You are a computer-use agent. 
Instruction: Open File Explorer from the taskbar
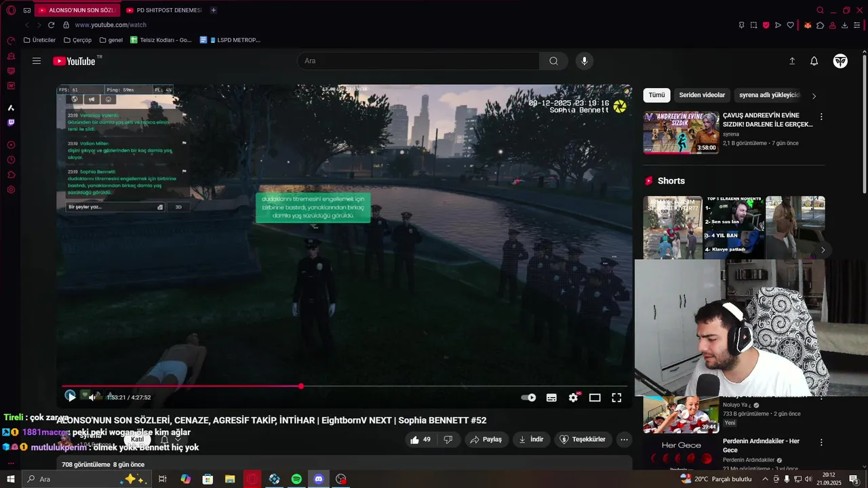click(230, 479)
